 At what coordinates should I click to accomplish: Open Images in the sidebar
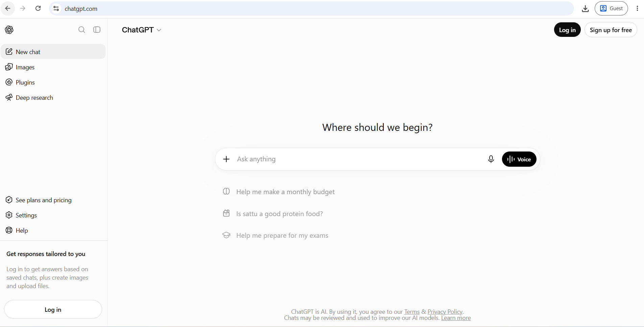(53, 67)
